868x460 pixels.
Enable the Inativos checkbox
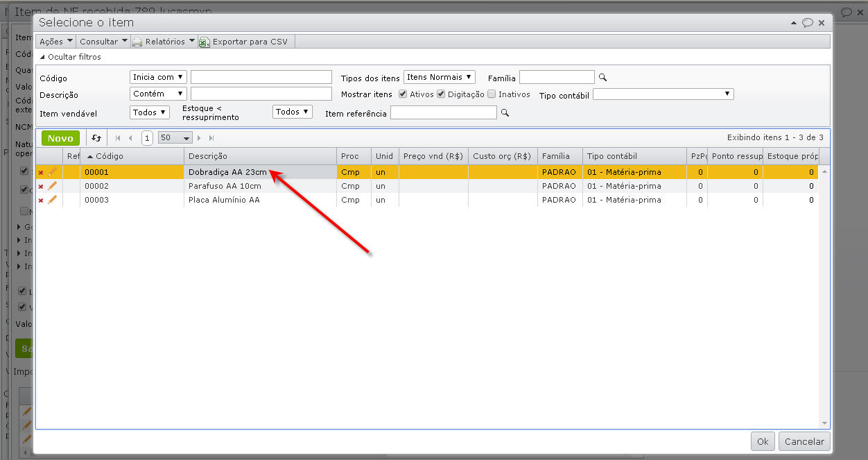click(x=492, y=94)
